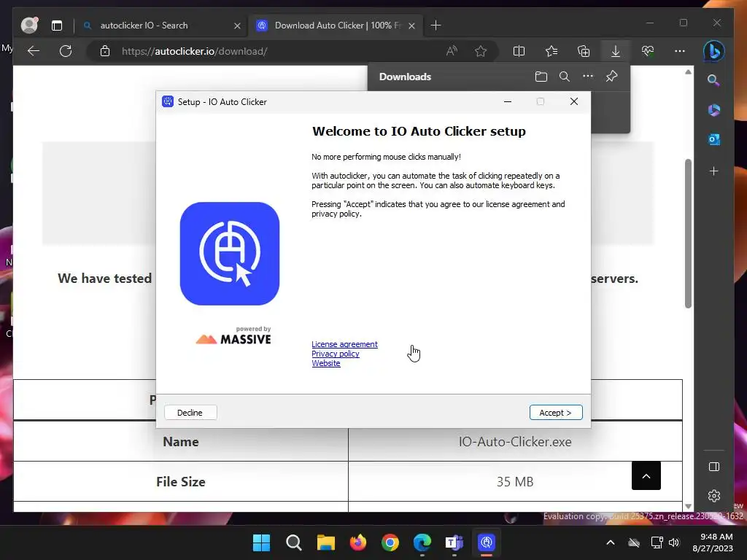
Task: Click the Decline button in setup
Action: pyautogui.click(x=190, y=413)
